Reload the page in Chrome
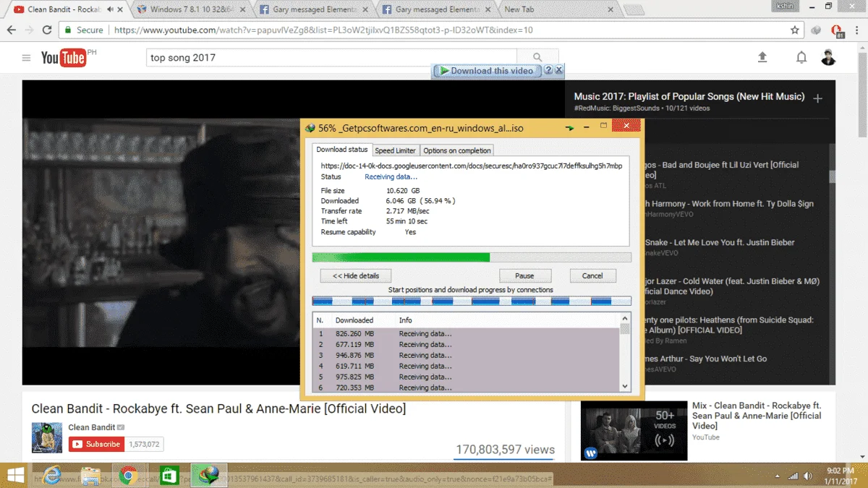Viewport: 868px width, 488px height. pyautogui.click(x=47, y=30)
